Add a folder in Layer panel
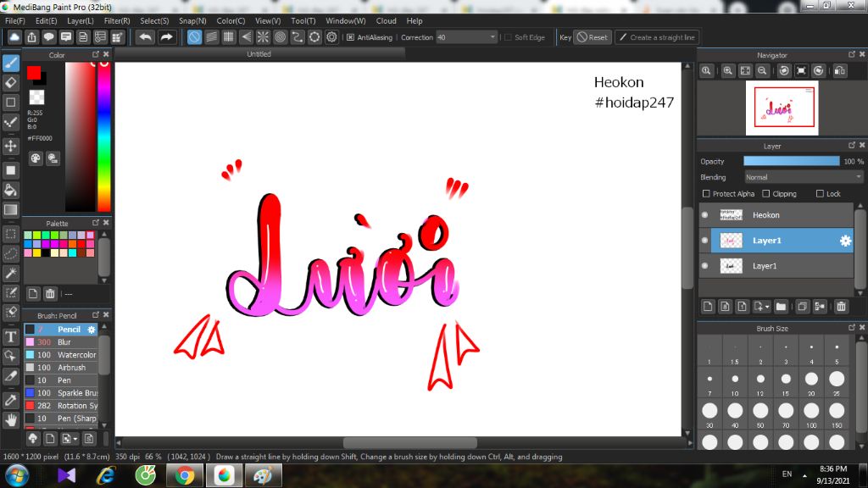Screen dimensions: 868x488 (781, 307)
